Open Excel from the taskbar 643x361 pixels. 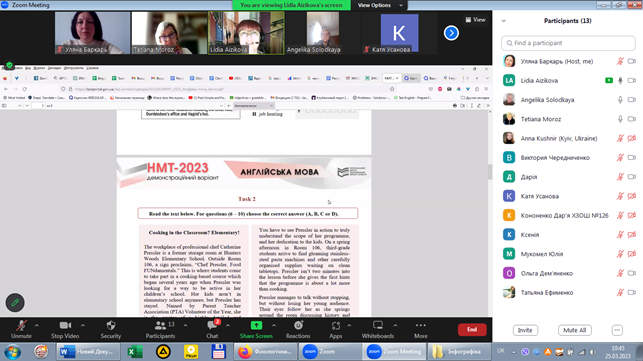click(134, 352)
